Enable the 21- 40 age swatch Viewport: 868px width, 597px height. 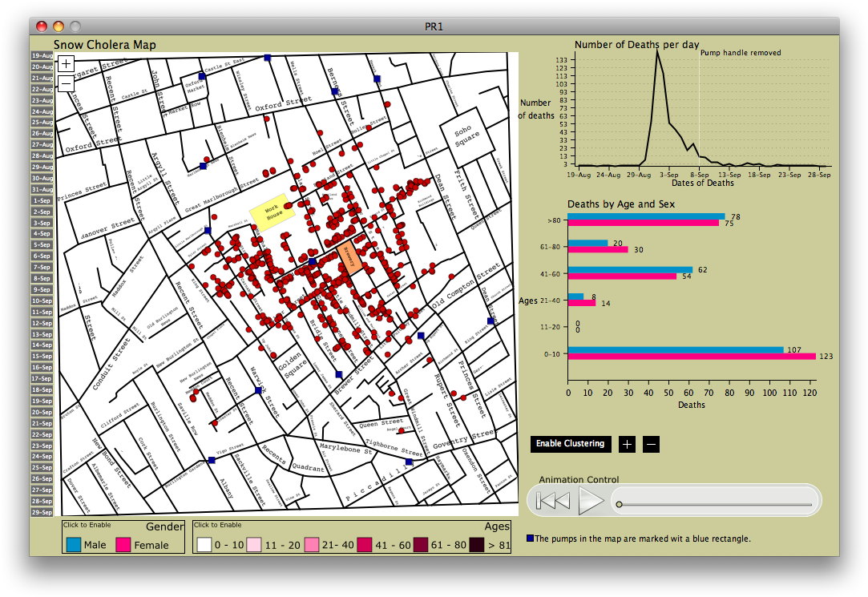coord(310,545)
